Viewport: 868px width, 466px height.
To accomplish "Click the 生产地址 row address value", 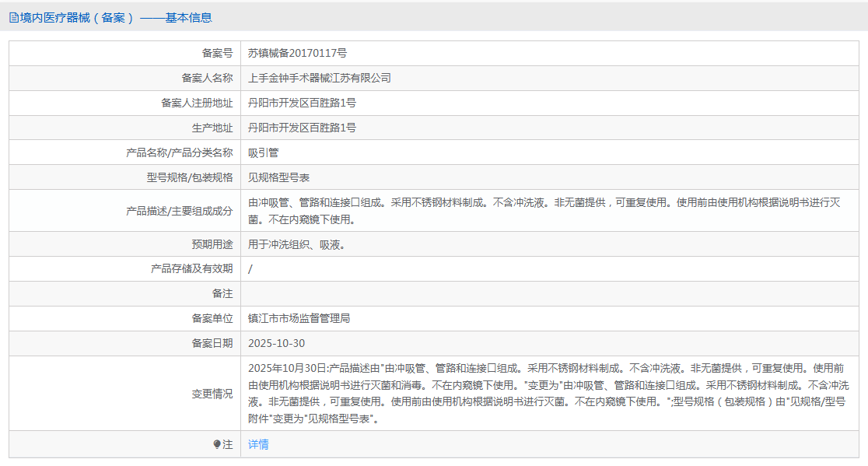I will (x=303, y=128).
